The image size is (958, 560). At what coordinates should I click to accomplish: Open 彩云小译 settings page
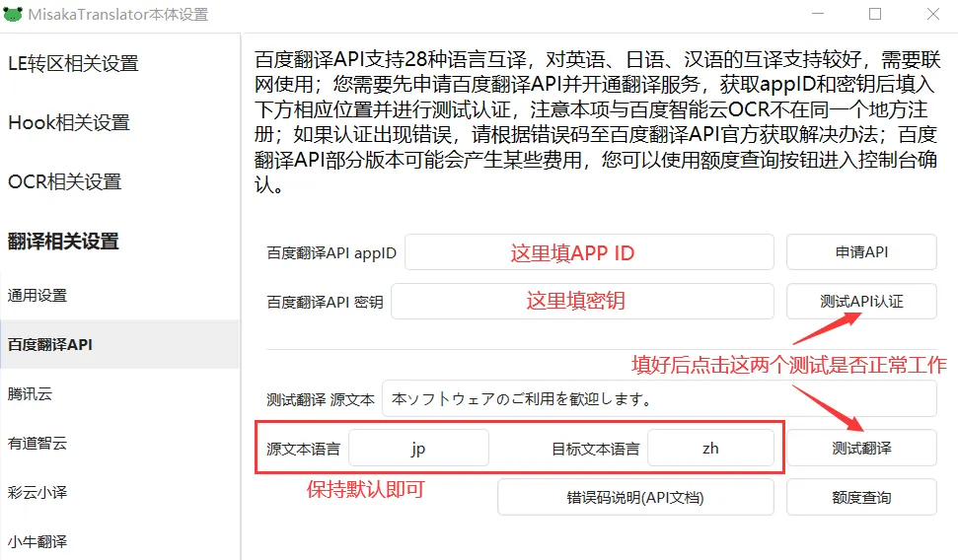click(37, 492)
